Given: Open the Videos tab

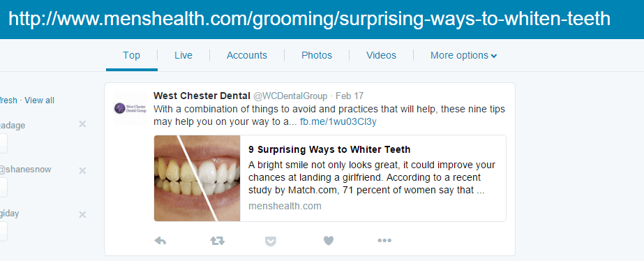Looking at the screenshot, I should click(381, 56).
